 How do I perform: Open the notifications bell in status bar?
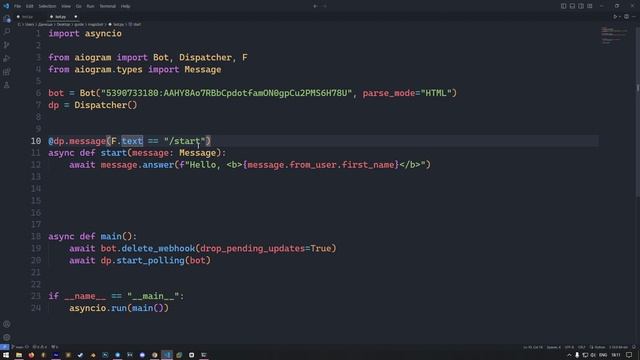pyautogui.click(x=634, y=347)
